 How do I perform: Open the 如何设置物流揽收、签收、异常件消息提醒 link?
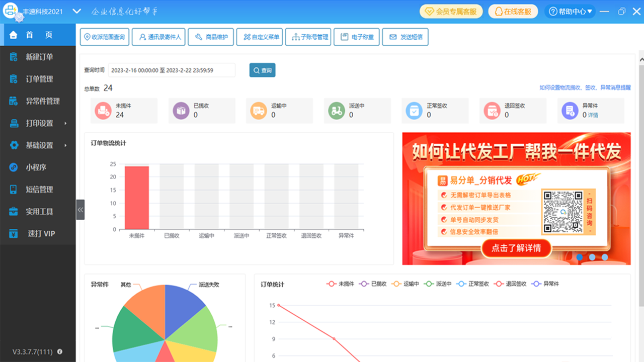click(585, 87)
